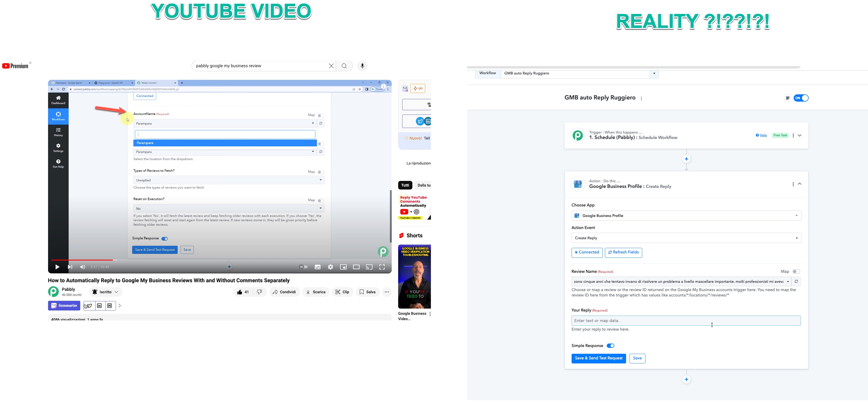
Task: Click the YouTube search magnifier button
Action: [344, 66]
